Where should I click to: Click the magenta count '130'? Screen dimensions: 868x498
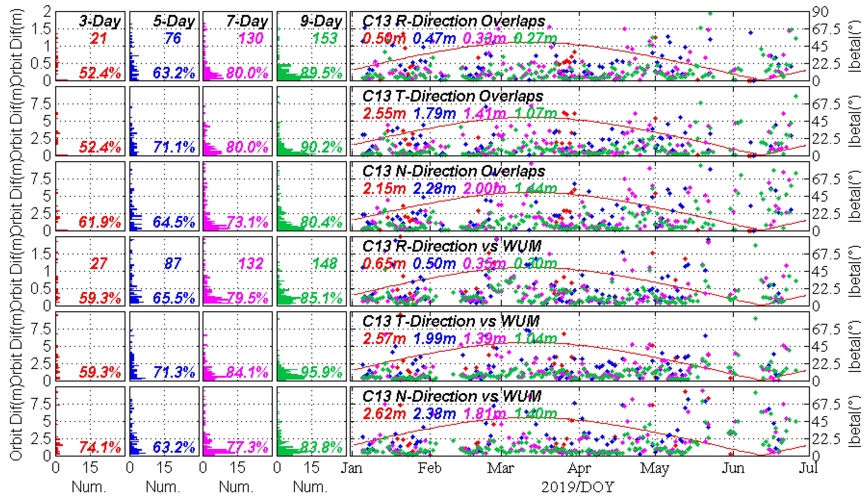click(x=251, y=38)
